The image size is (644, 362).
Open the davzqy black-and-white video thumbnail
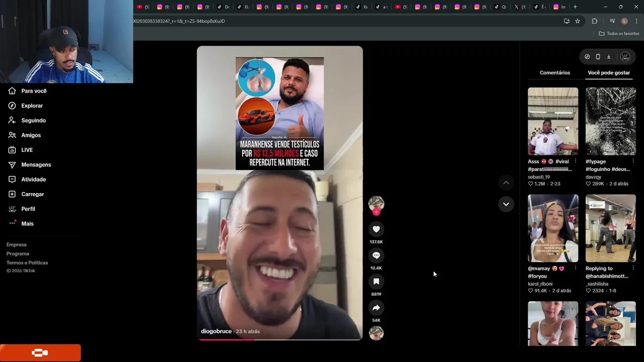click(611, 121)
